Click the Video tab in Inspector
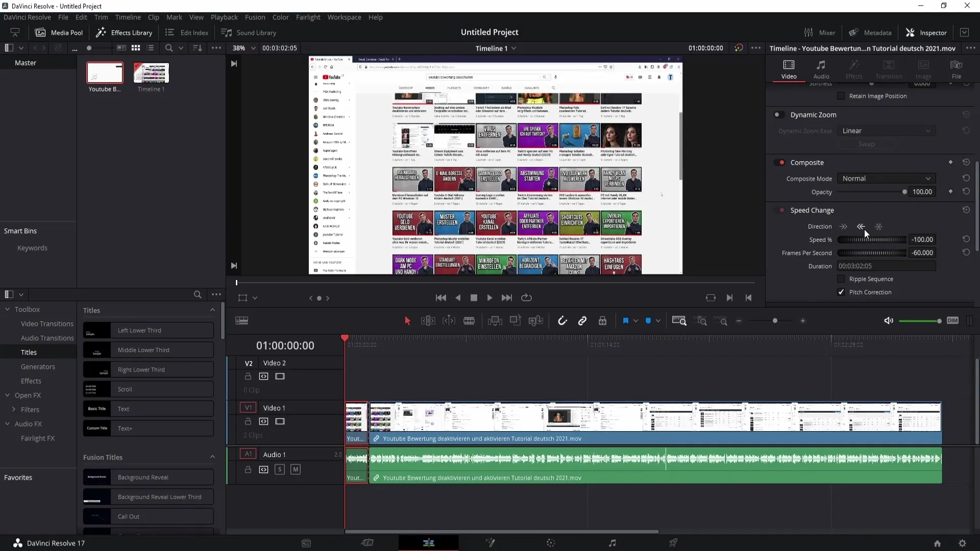The height and width of the screenshot is (551, 980). tap(790, 69)
